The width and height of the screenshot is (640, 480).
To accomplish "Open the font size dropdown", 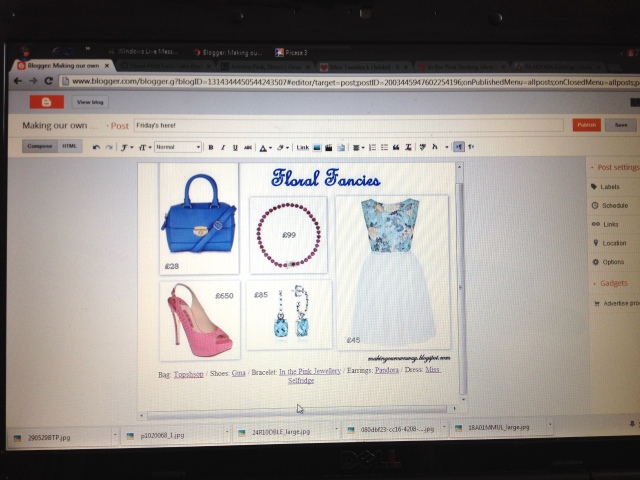I will tap(145, 147).
